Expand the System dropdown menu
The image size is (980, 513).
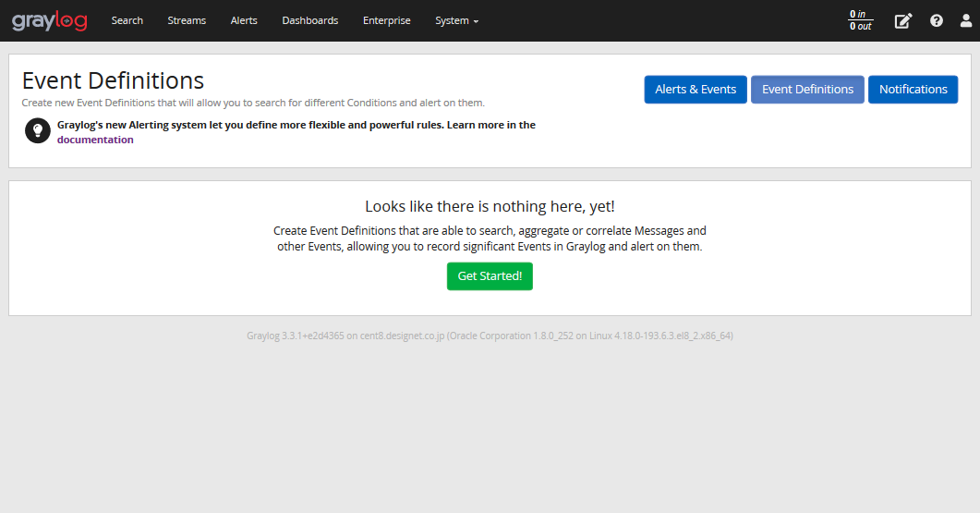[x=457, y=20]
